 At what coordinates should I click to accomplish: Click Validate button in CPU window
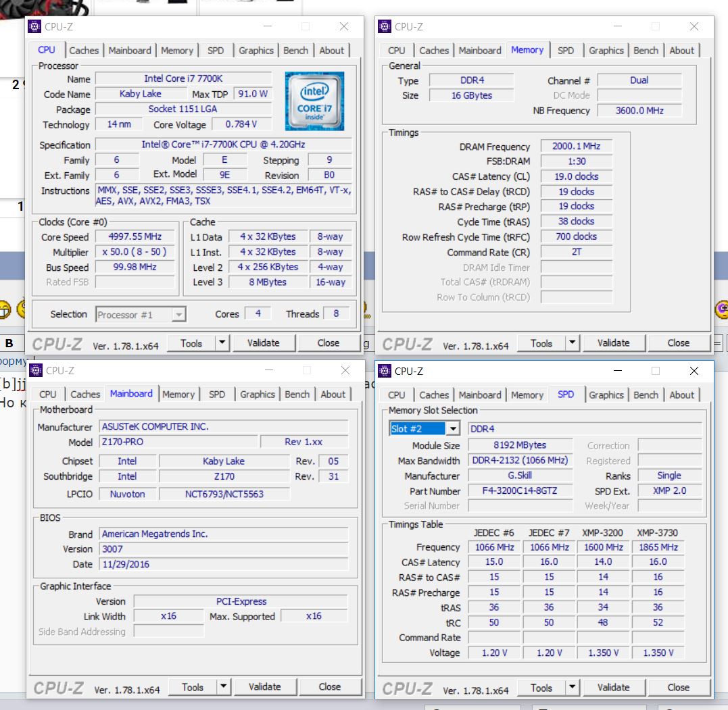263,343
